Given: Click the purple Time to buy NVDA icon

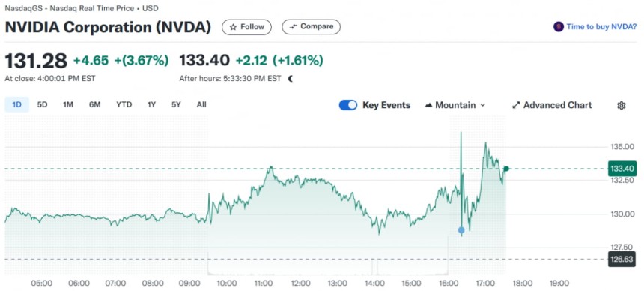Looking at the screenshot, I should coord(558,27).
